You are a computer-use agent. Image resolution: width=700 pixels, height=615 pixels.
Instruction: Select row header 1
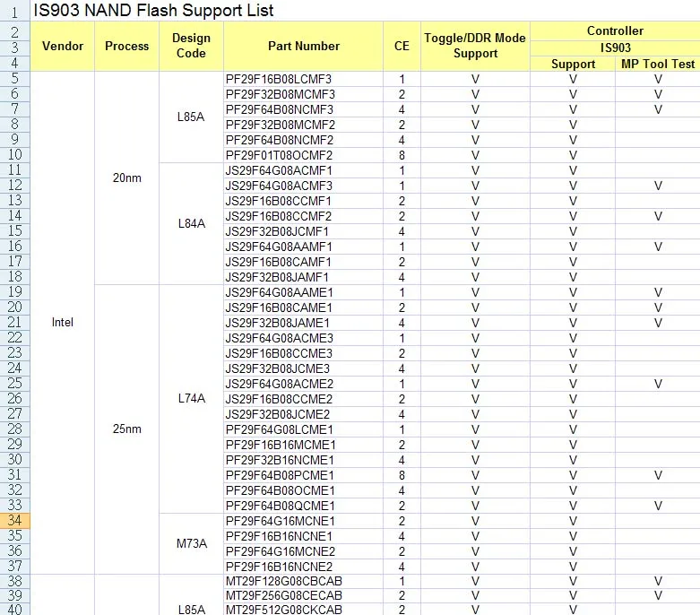14,11
